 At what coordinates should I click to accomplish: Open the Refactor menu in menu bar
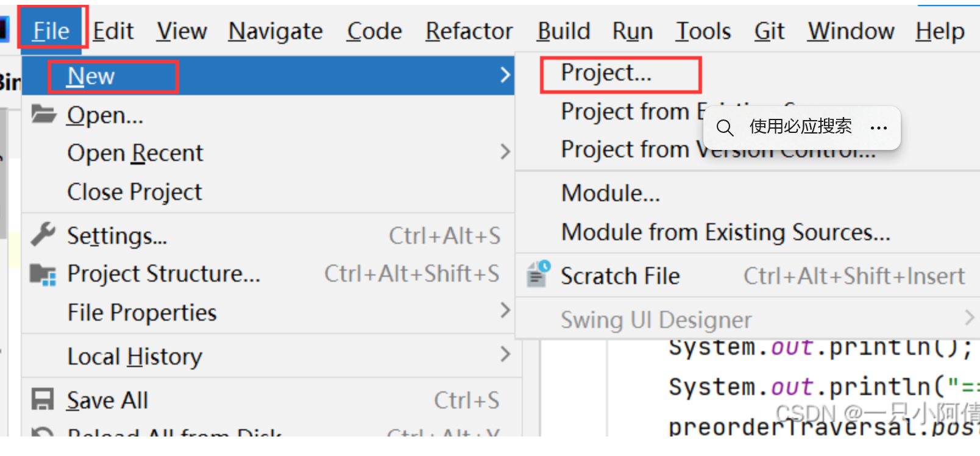tap(469, 31)
